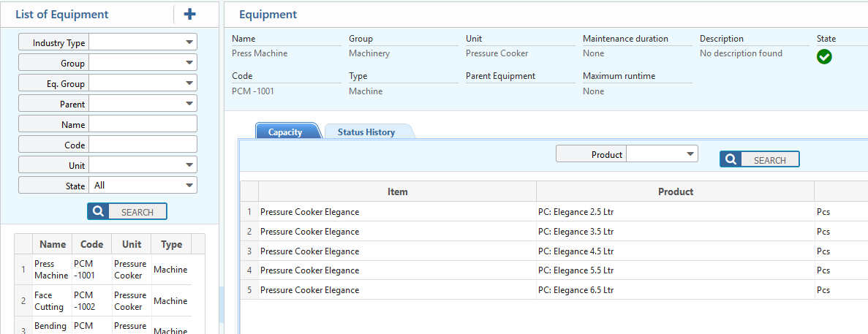Image resolution: width=868 pixels, height=334 pixels.
Task: Select PC: Elegance 2.5 Ltr product cell
Action: pos(676,212)
